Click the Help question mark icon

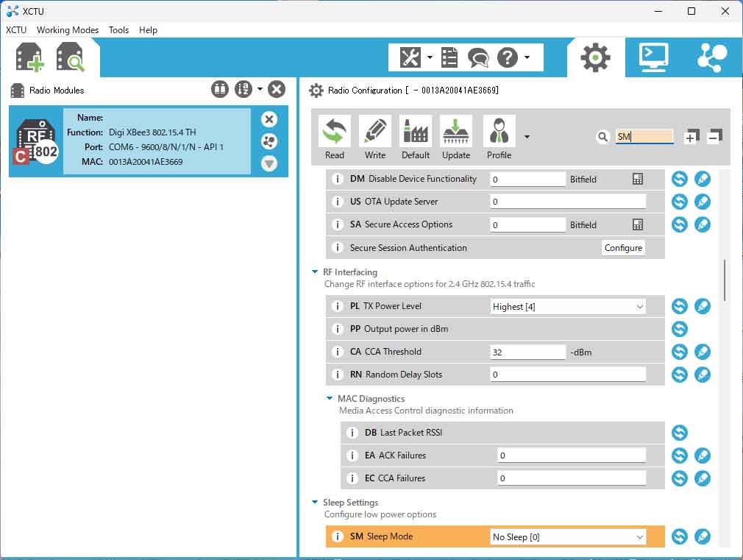[508, 58]
